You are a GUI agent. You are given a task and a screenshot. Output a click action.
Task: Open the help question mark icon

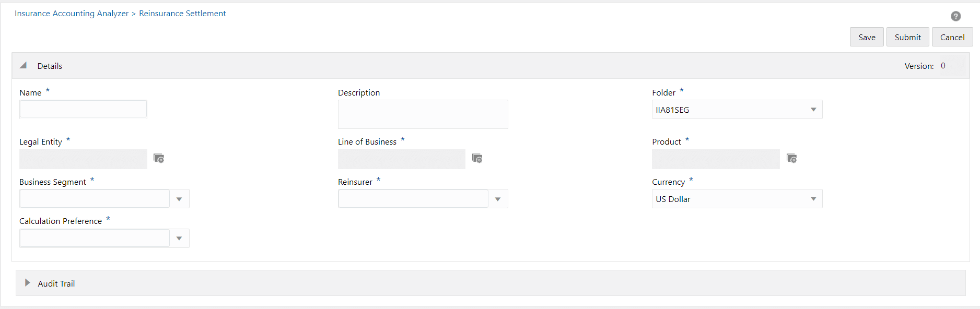point(955,16)
